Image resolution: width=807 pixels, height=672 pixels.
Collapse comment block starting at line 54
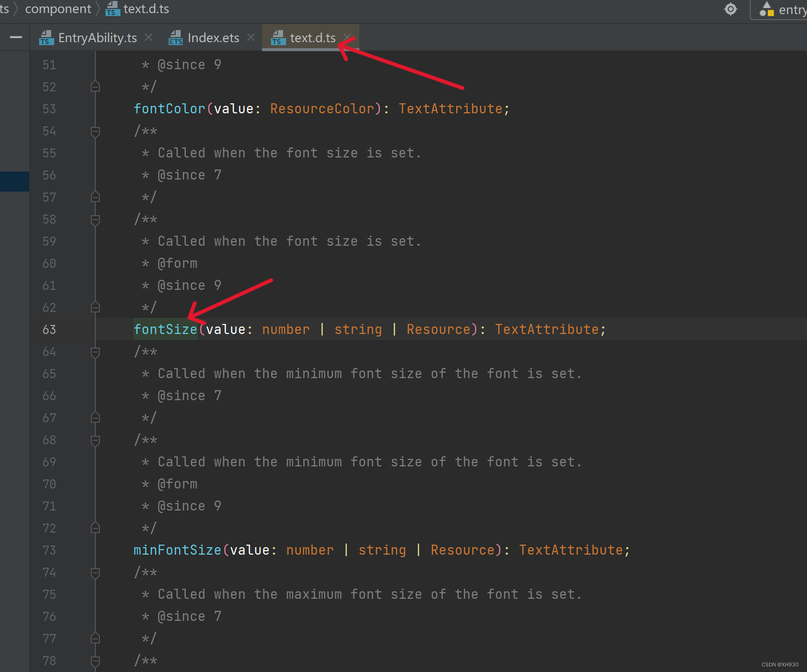tap(95, 131)
